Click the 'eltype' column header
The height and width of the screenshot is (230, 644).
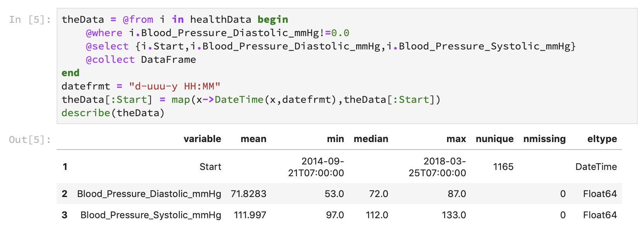click(602, 139)
